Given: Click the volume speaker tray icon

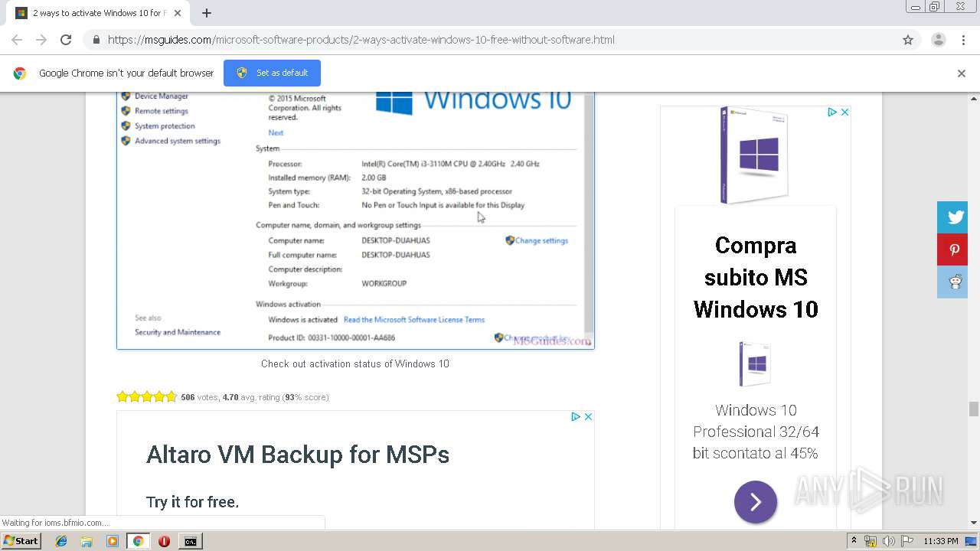Looking at the screenshot, I should click(888, 541).
